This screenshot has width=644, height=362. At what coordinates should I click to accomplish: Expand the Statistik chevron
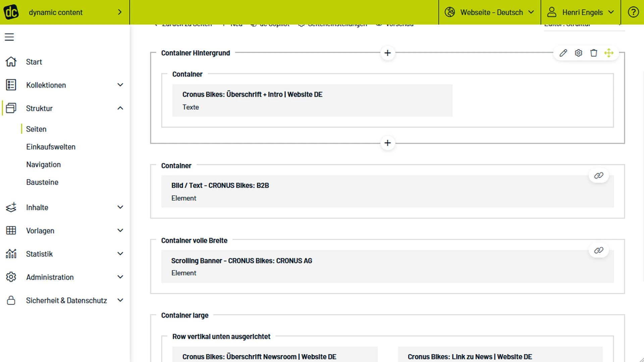(120, 254)
